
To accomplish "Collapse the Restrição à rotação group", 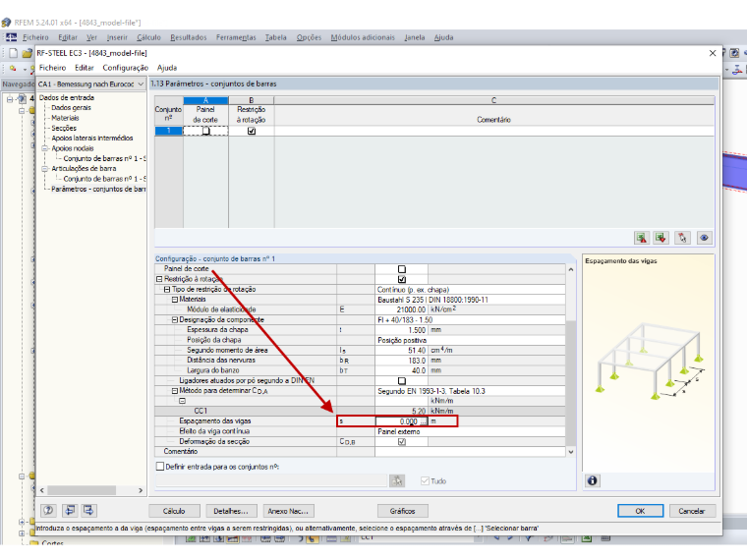I will point(159,279).
